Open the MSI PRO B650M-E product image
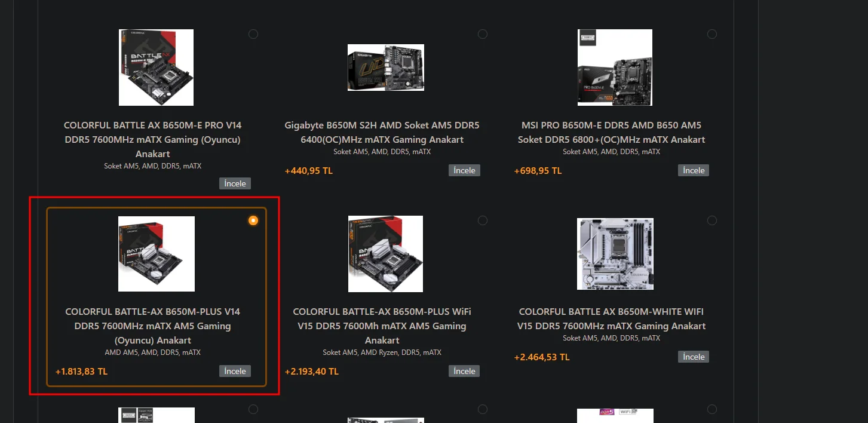The width and height of the screenshot is (868, 423). [615, 68]
